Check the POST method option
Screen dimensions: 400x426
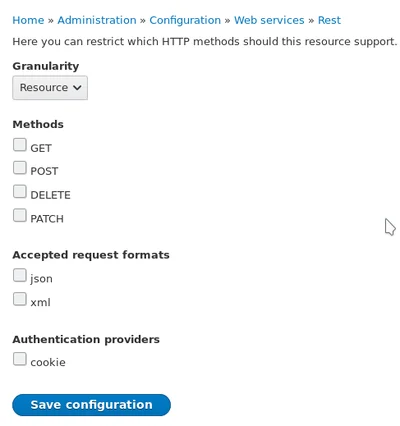pyautogui.click(x=20, y=168)
